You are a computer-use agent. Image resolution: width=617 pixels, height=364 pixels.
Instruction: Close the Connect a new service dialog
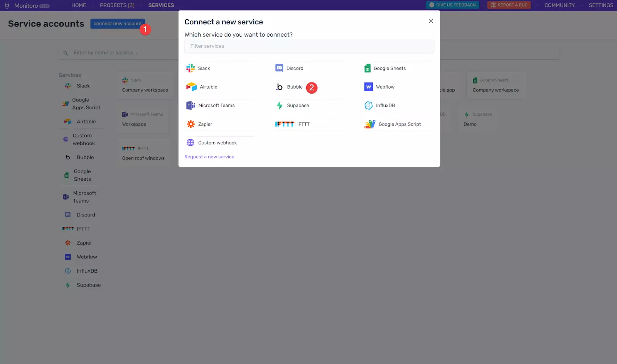click(x=431, y=21)
